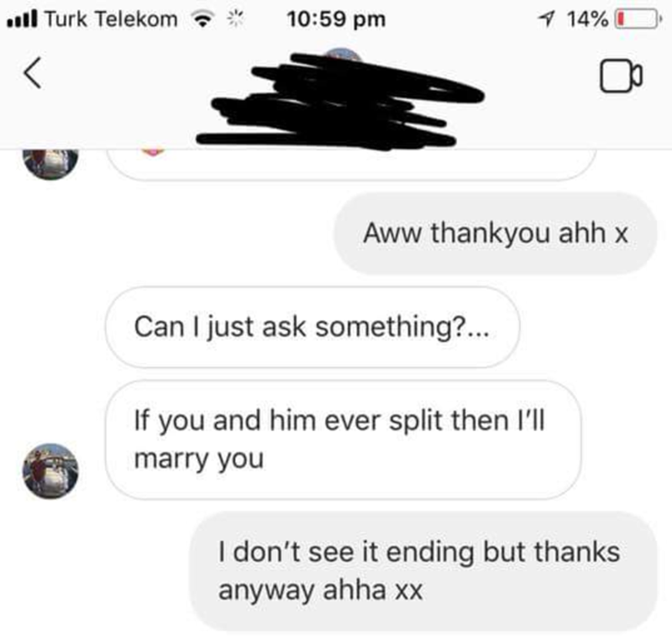Tap the back arrow to leave chat
The width and height of the screenshot is (672, 636).
[x=33, y=73]
